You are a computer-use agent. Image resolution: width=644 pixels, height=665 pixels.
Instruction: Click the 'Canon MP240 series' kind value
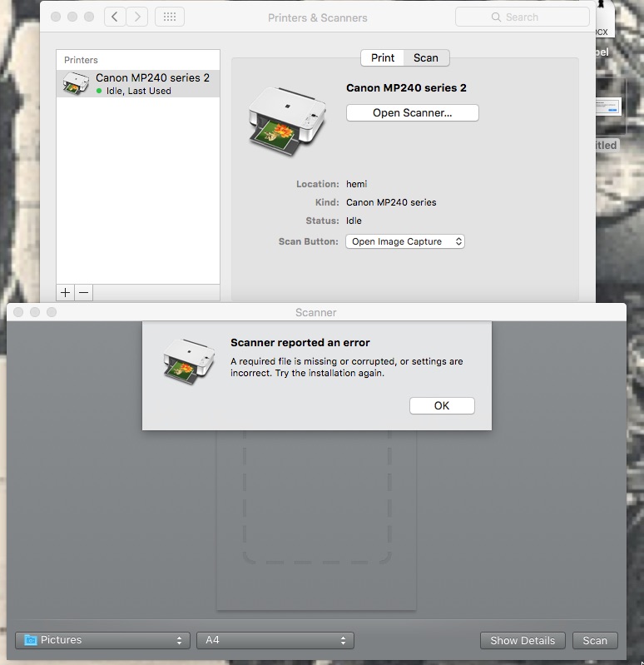(x=391, y=202)
